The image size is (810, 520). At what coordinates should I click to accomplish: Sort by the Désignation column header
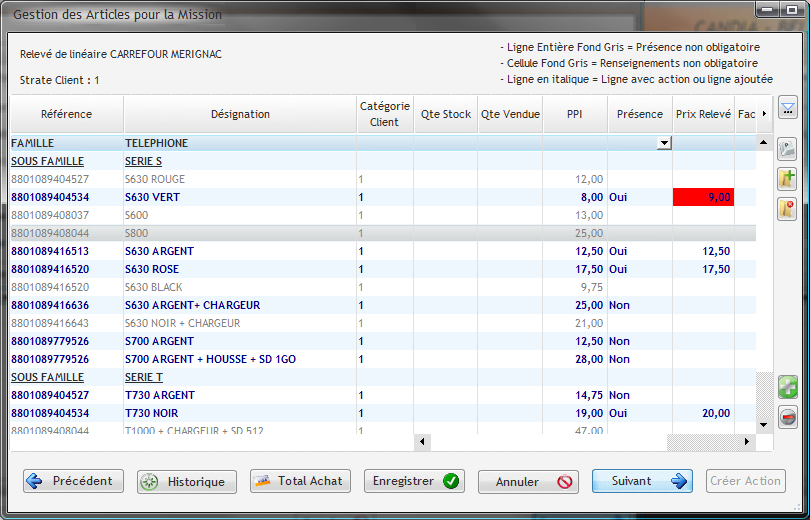pos(240,114)
